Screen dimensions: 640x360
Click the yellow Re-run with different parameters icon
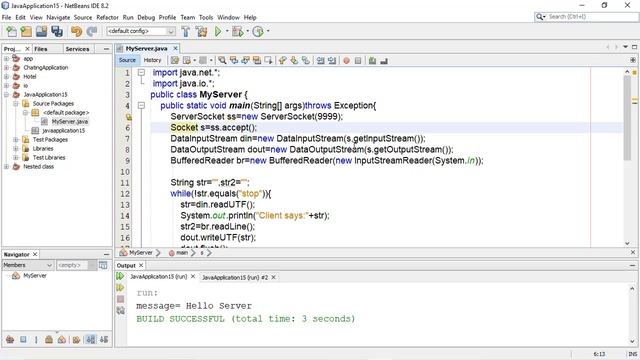120,288
